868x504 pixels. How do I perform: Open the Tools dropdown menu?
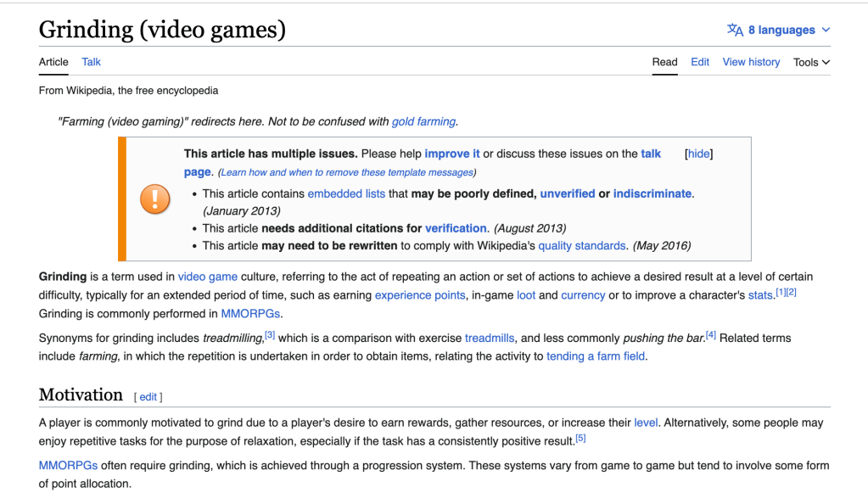click(811, 62)
